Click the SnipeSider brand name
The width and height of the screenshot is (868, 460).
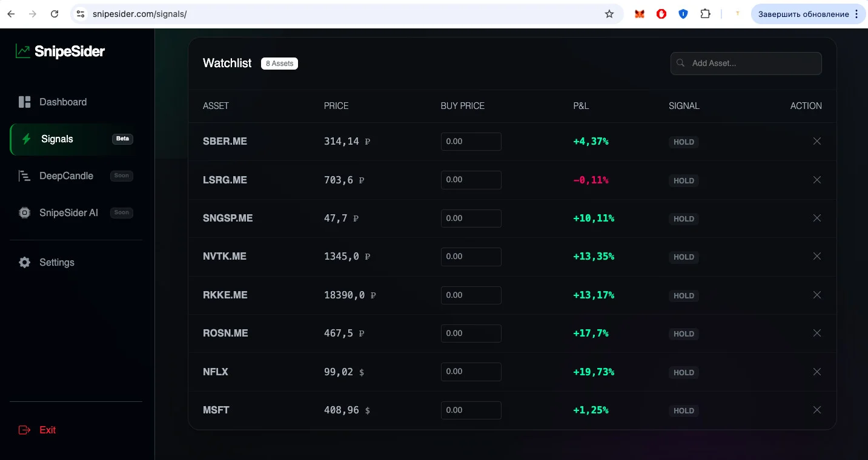click(70, 51)
